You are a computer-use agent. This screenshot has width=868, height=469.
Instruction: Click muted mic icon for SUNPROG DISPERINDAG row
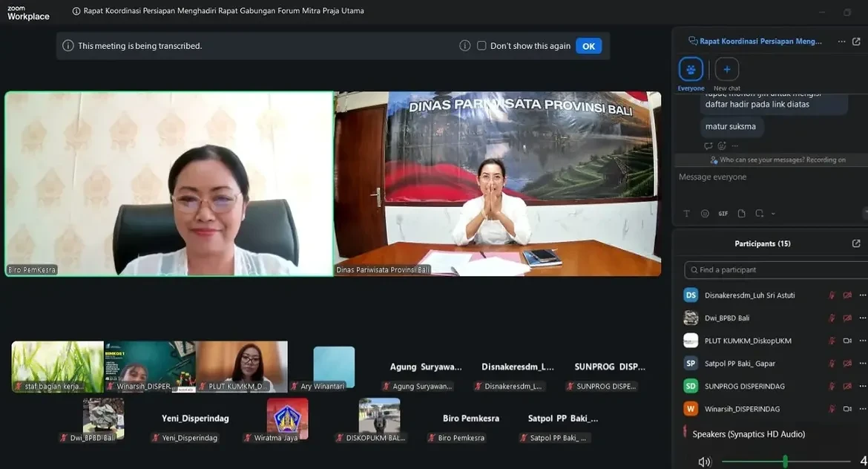click(x=832, y=387)
